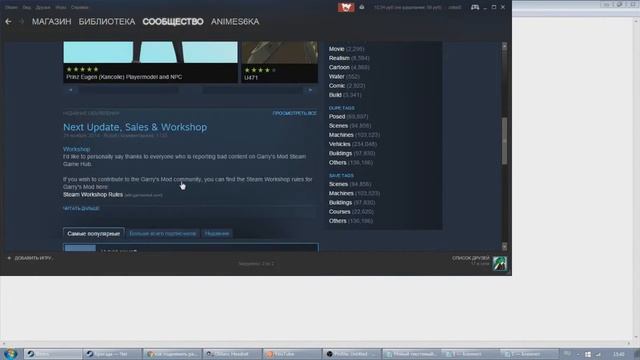Open the Друзья menu in title bar
The height and width of the screenshot is (360, 640).
(43, 7)
